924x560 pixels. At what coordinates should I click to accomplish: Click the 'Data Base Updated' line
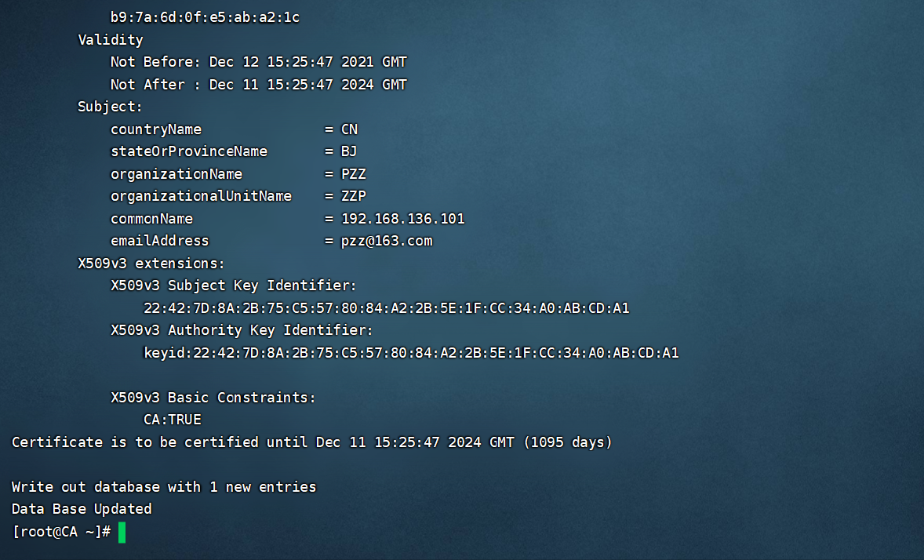(82, 509)
